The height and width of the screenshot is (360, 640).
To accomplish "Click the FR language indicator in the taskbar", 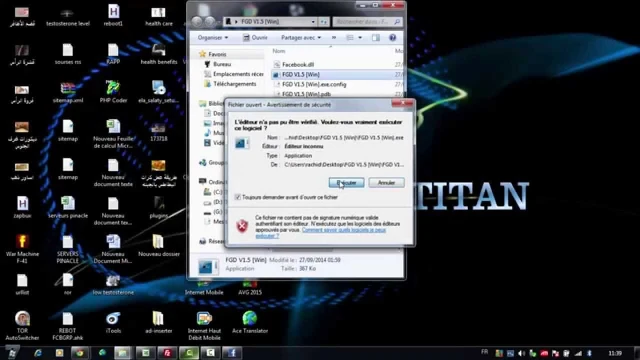I will point(484,352).
